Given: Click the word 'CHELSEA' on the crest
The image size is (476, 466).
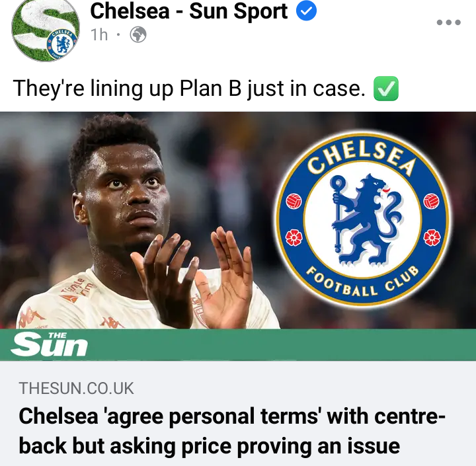Looking at the screenshot, I should pyautogui.click(x=361, y=157).
